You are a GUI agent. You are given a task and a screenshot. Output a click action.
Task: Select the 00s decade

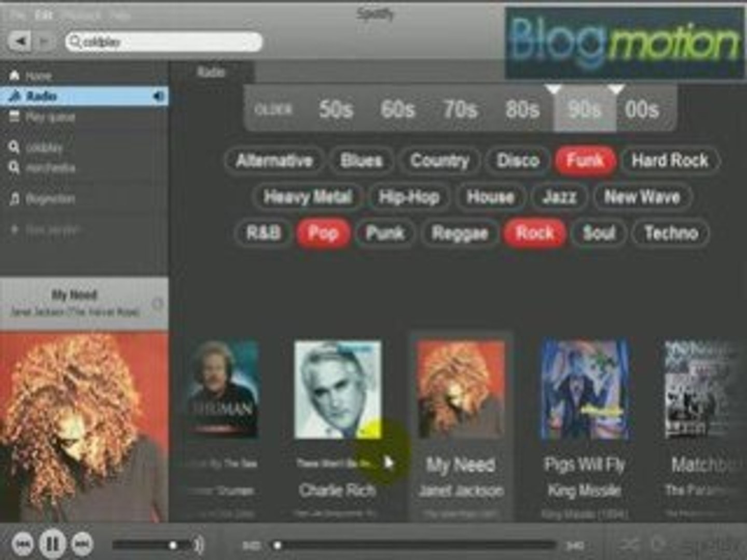[x=642, y=110]
